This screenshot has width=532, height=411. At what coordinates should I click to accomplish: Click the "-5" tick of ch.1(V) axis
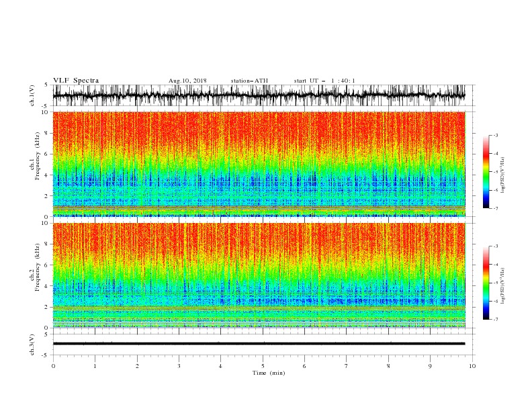coord(46,106)
